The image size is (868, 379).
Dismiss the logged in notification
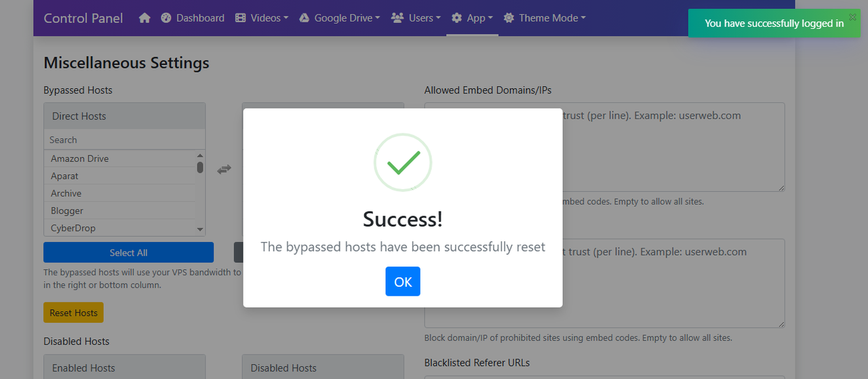[x=852, y=17]
